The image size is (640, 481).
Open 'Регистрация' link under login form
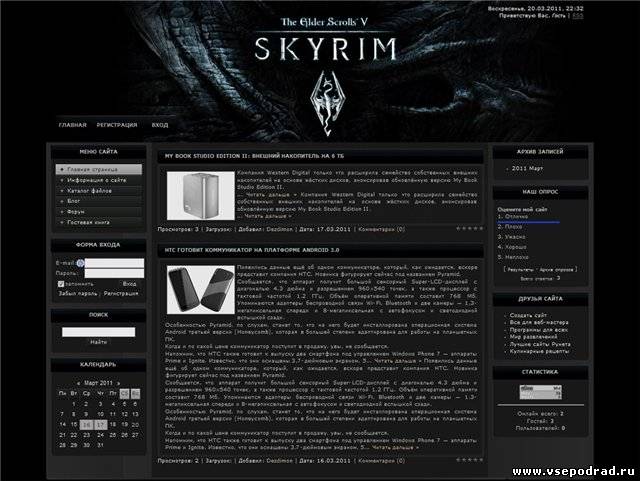coord(121,294)
